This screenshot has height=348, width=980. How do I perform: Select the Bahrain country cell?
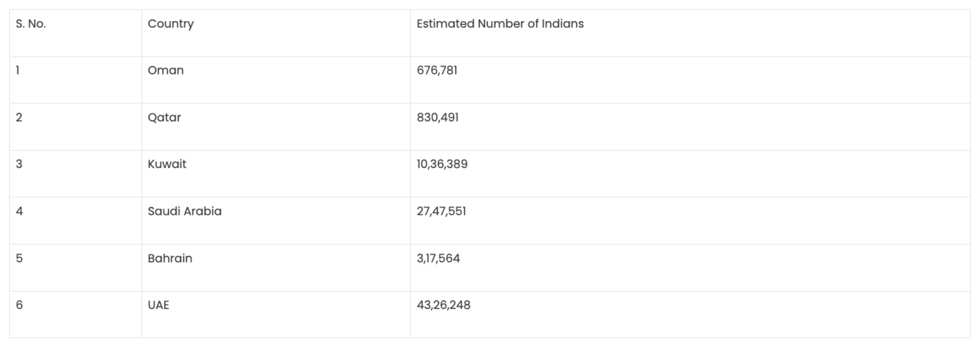(x=170, y=258)
